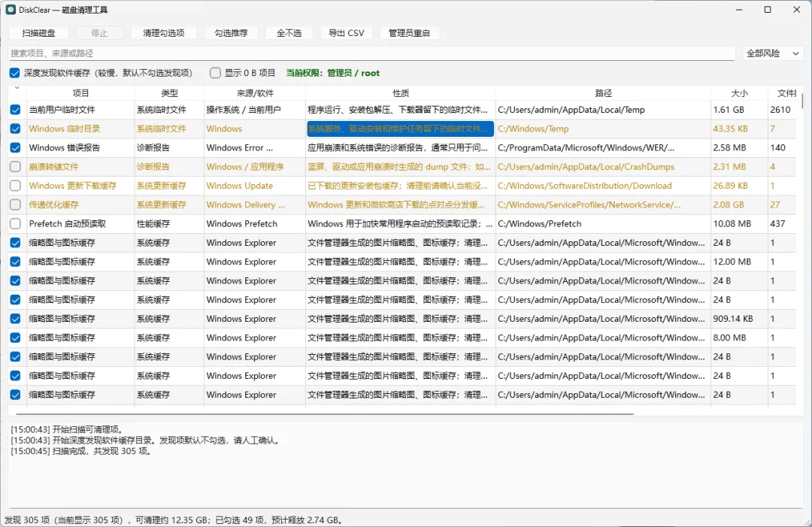The image size is (812, 527).
Task: Select the highlighted 系统服务、驱动安装 description cell
Action: pyautogui.click(x=400, y=129)
